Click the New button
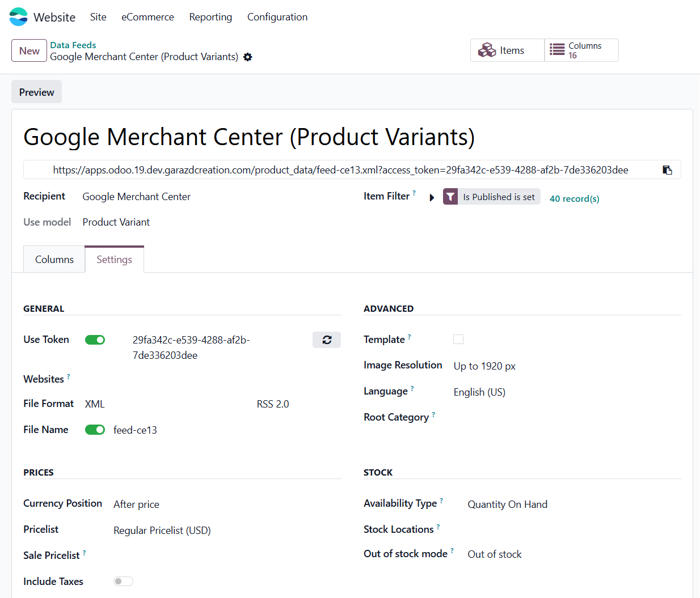 click(x=29, y=50)
